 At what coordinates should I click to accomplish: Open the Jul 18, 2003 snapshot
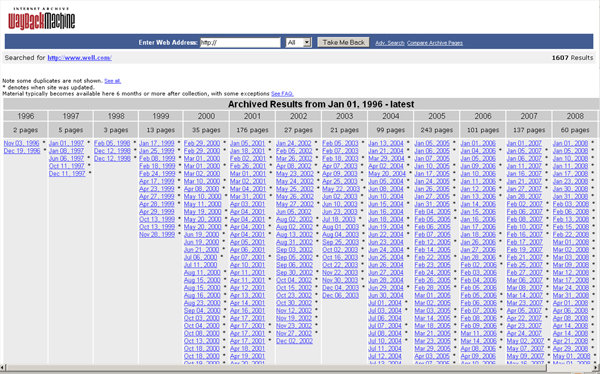point(339,219)
